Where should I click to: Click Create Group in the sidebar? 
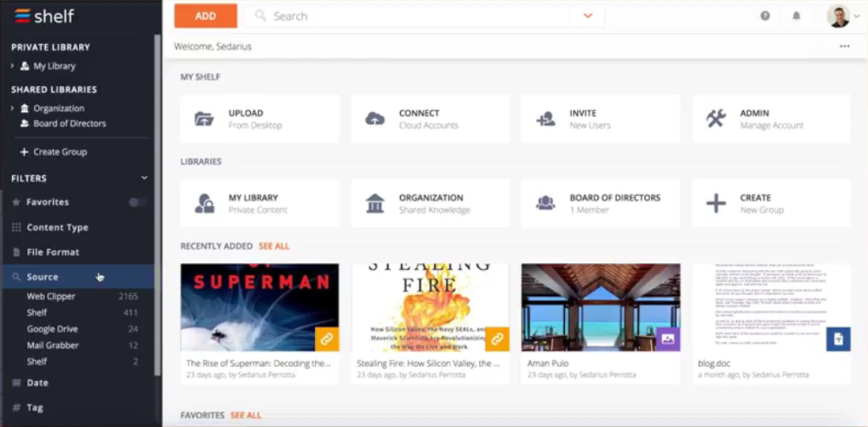[60, 152]
